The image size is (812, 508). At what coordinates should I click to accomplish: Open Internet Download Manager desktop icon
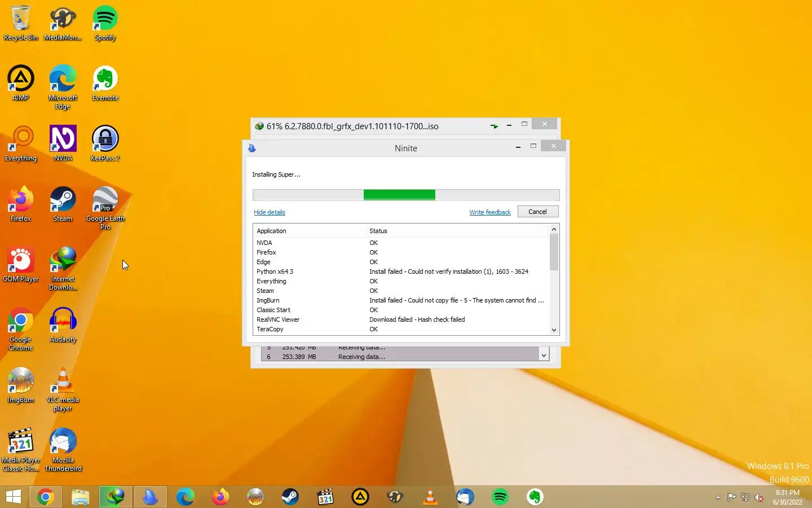pos(63,269)
